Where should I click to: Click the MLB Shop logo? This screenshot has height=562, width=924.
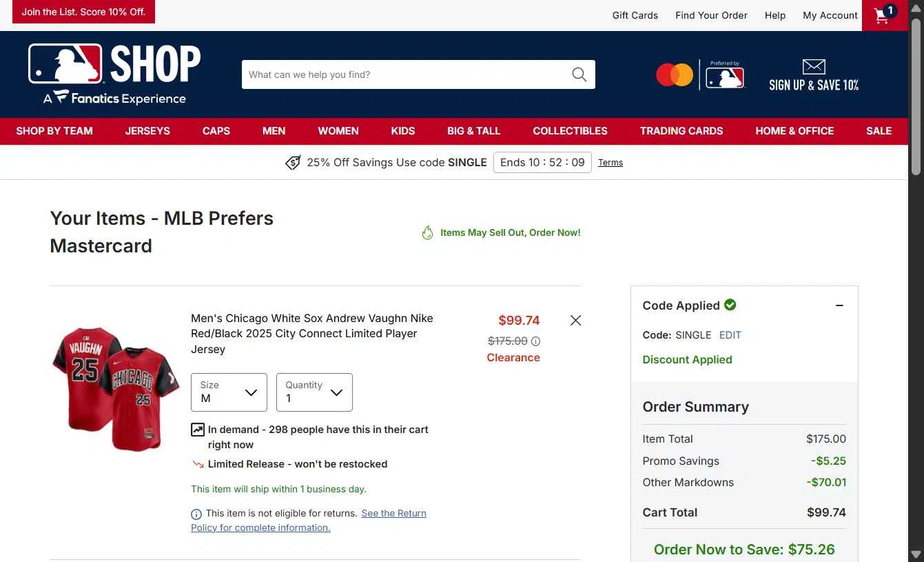[x=114, y=74]
